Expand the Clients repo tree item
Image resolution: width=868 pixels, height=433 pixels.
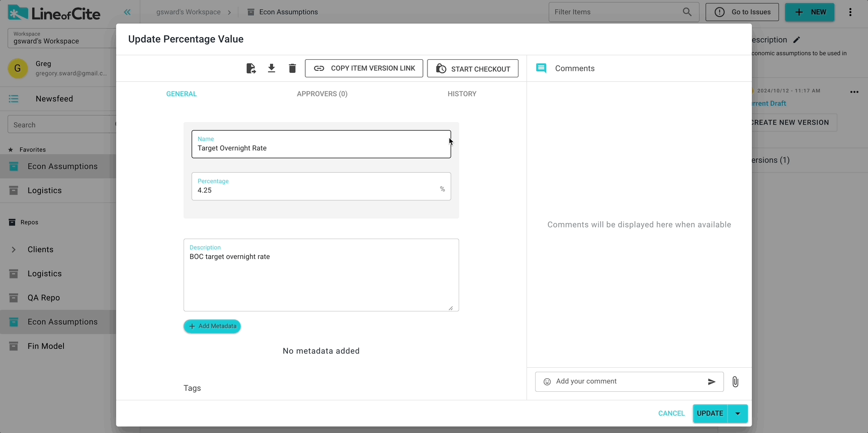click(x=14, y=250)
